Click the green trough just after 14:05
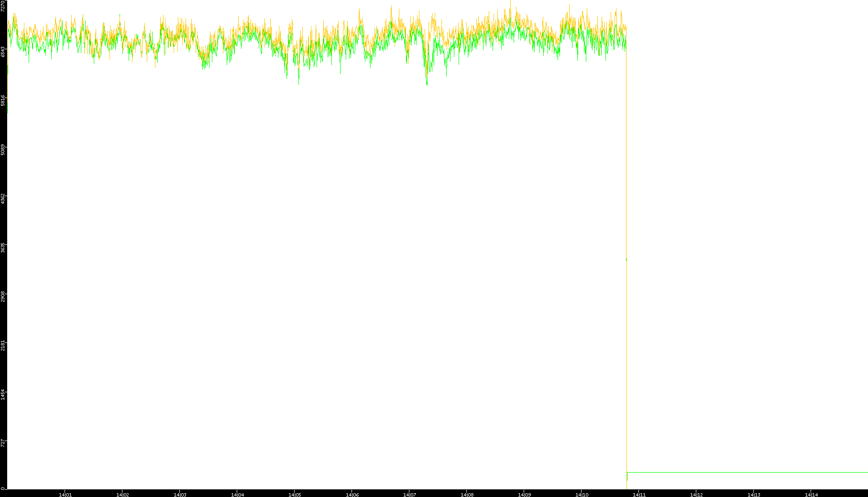Screen dimensions: 868x497 point(299,83)
